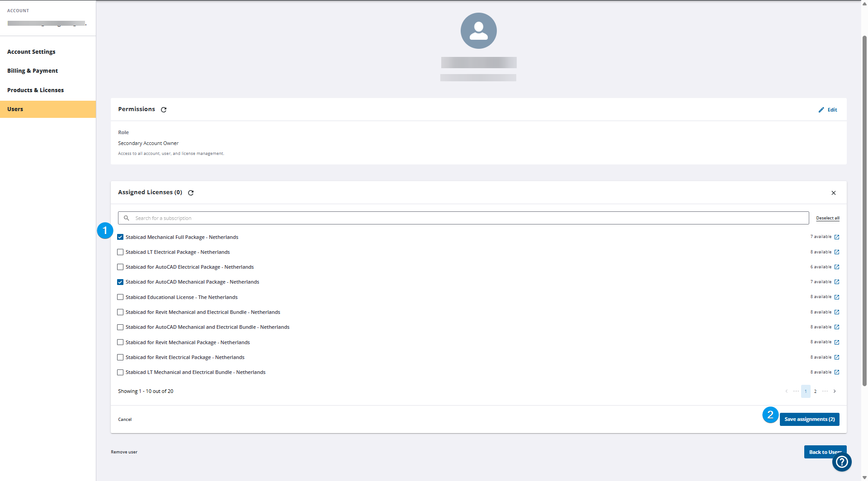
Task: Click the search magnifier icon
Action: coord(127,218)
